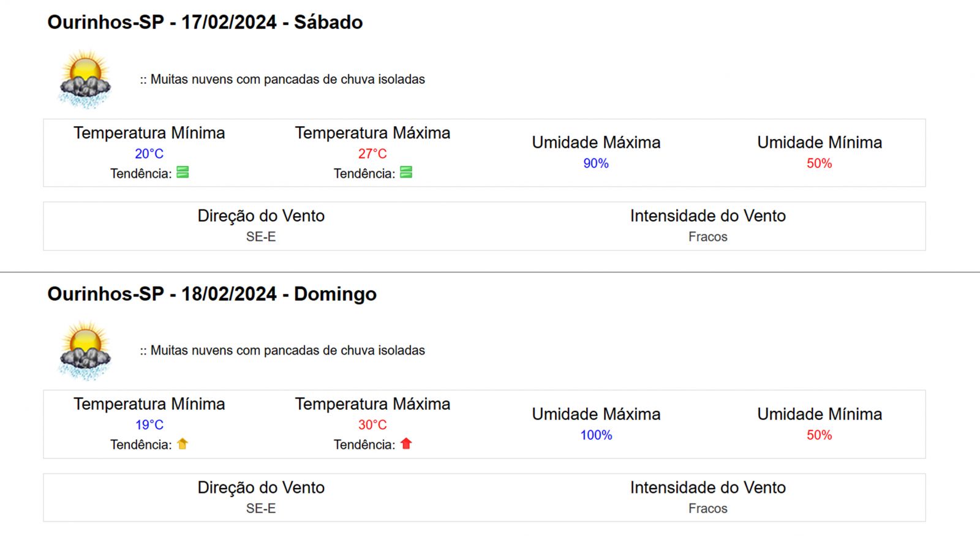This screenshot has height=537, width=980.
Task: Click Saturday's SE-E wind direction value
Action: (x=261, y=237)
